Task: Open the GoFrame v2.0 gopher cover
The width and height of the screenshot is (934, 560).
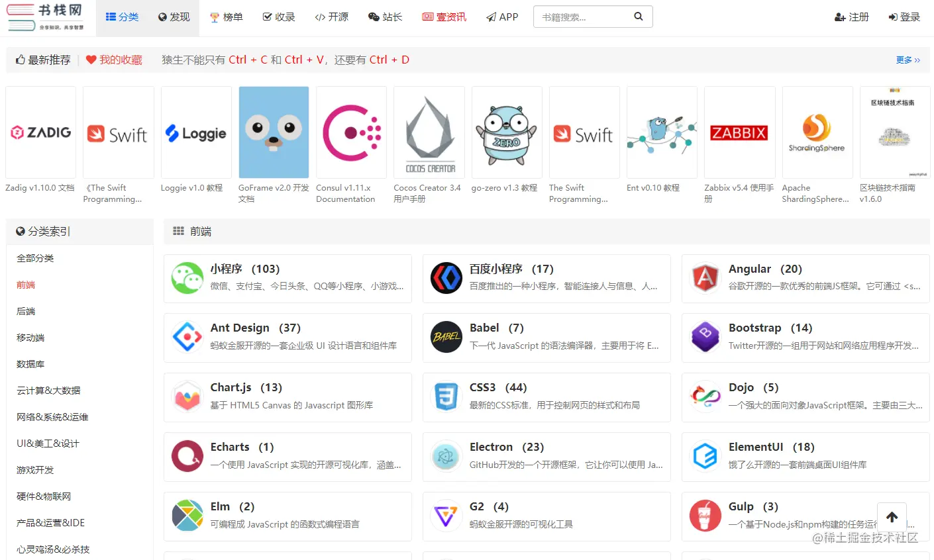Action: (274, 132)
